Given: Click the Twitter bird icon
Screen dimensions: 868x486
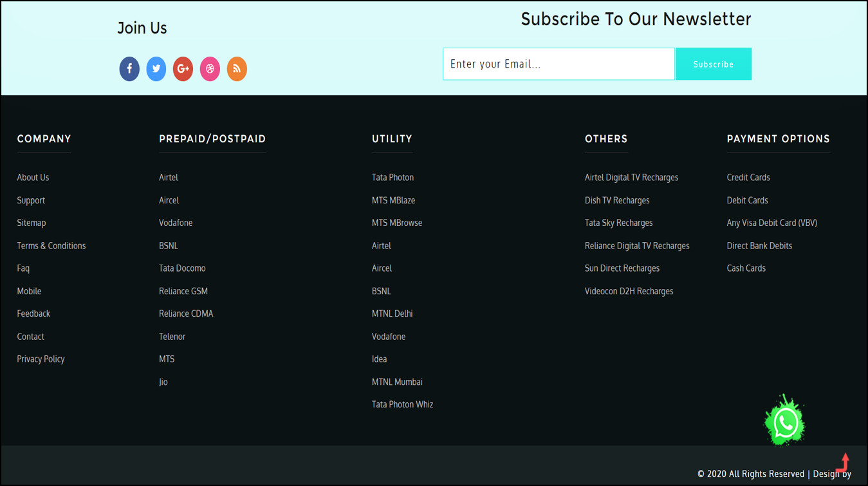Looking at the screenshot, I should tap(156, 69).
